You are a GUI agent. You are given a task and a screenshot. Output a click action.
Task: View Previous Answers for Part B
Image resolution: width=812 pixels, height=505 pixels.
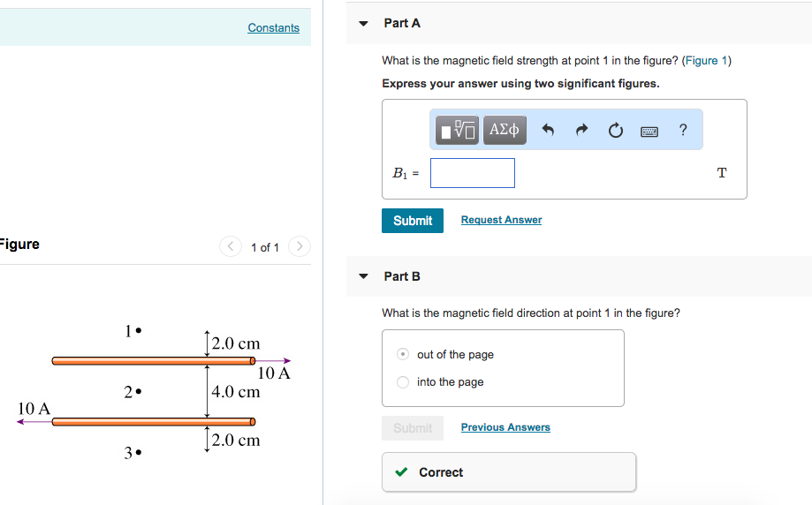tap(505, 427)
